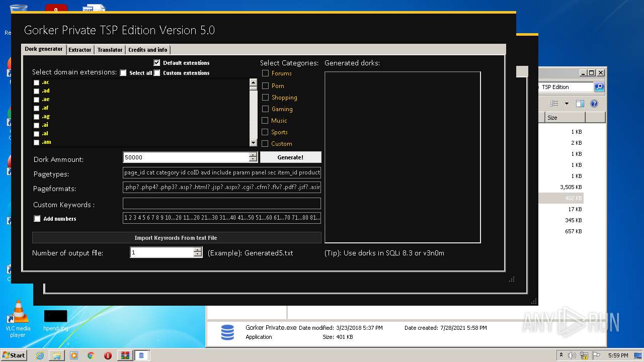The width and height of the screenshot is (644, 362).
Task: Check the .ag domain extension
Action: [x=36, y=117]
